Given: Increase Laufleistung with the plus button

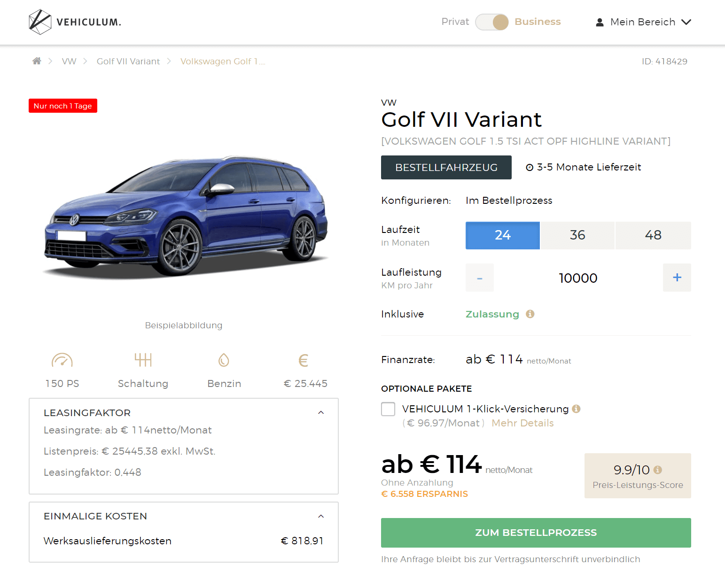Looking at the screenshot, I should [x=677, y=278].
